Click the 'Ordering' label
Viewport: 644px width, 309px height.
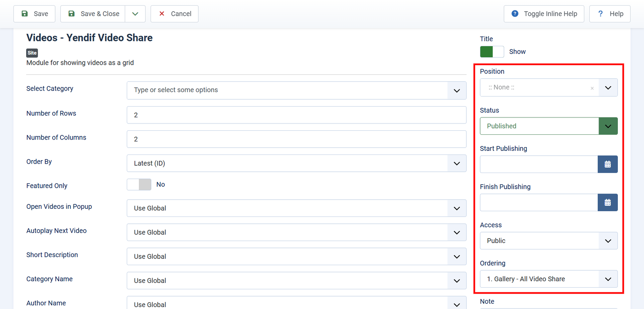coord(493,263)
